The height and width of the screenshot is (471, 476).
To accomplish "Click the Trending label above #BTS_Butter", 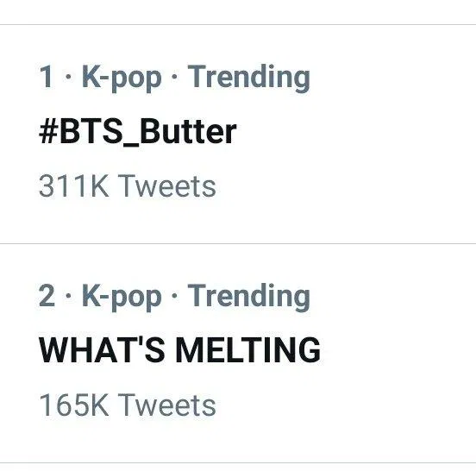I will (249, 78).
